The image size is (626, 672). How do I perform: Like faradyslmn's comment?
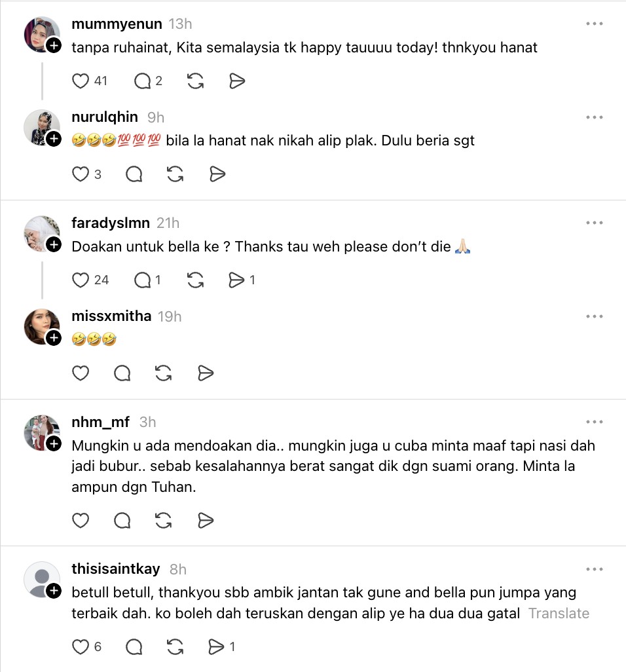(81, 280)
